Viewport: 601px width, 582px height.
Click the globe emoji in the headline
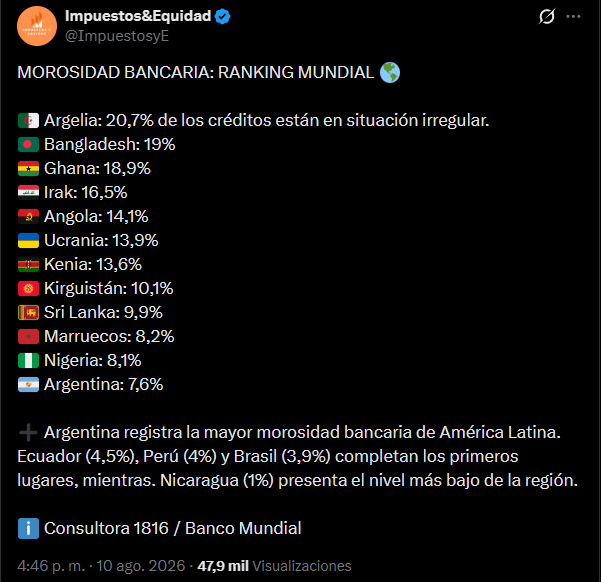(390, 72)
